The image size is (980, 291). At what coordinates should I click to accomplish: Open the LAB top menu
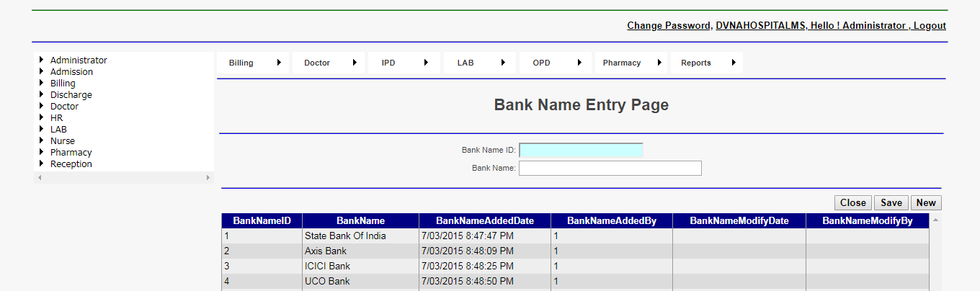click(x=480, y=63)
